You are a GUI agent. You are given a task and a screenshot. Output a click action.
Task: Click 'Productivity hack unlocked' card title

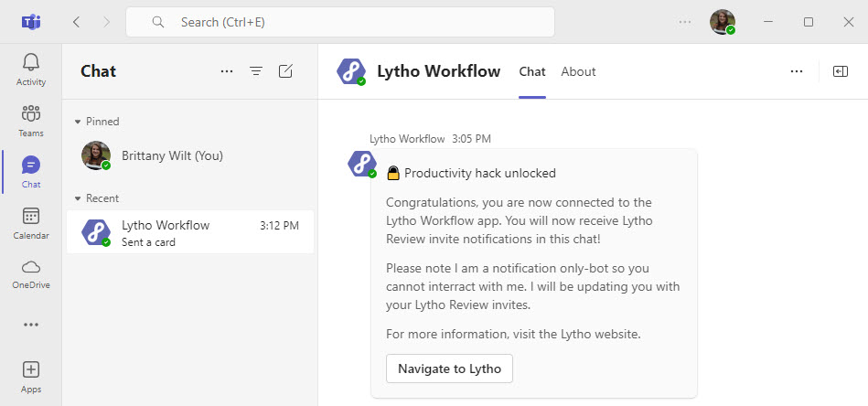click(x=480, y=173)
